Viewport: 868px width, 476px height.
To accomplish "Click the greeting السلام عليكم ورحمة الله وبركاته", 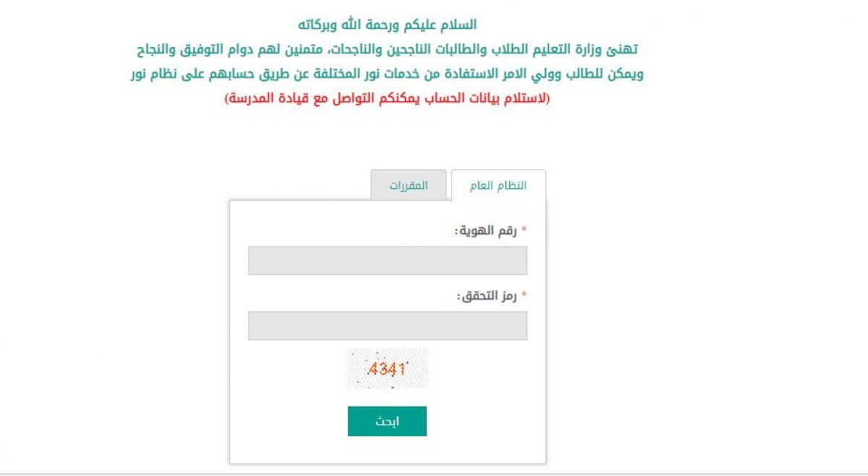I will [387, 25].
